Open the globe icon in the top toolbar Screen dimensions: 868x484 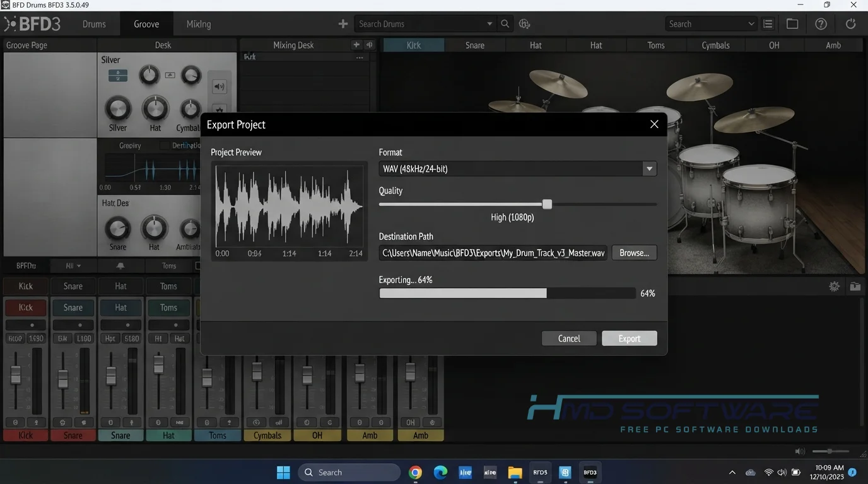[x=524, y=24]
